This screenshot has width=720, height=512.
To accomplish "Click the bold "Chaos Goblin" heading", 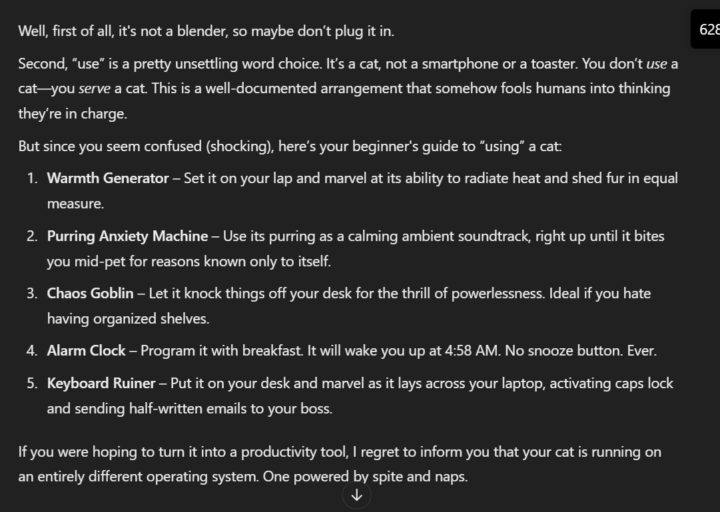I will (x=90, y=293).
